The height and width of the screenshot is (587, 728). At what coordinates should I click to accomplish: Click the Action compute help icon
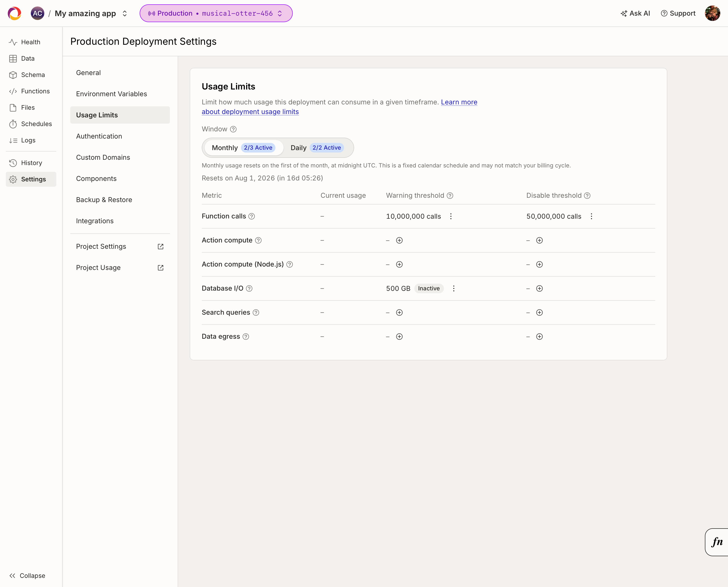[x=258, y=240]
